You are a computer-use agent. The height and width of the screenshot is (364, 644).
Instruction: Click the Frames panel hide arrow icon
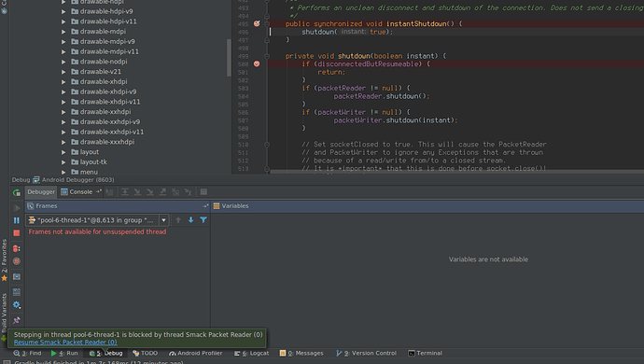point(205,206)
